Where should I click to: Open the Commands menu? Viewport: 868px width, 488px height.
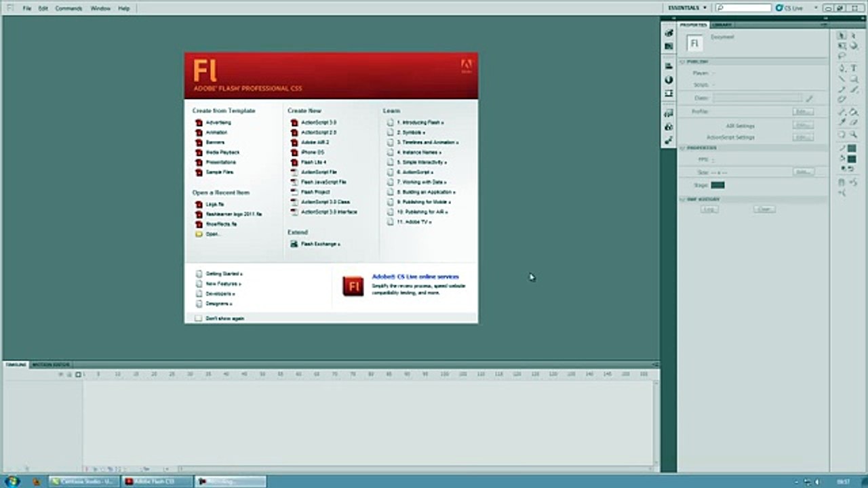pos(68,8)
